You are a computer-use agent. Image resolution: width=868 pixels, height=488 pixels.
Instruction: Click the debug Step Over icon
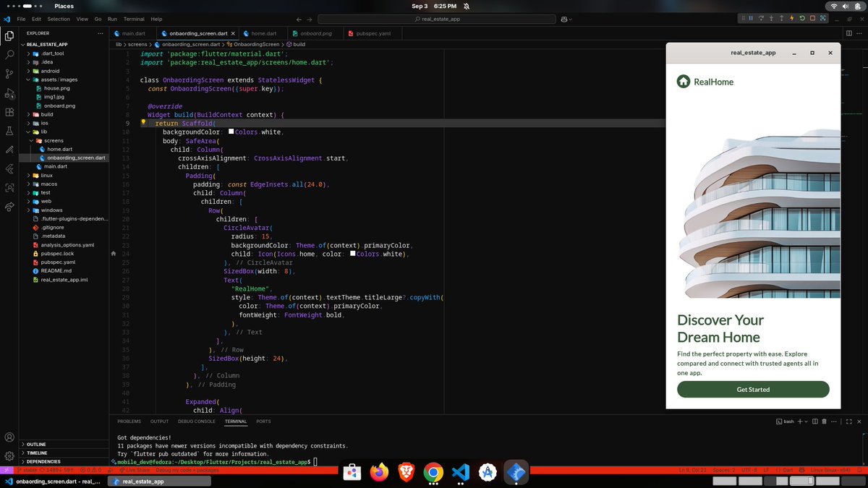[x=761, y=18]
